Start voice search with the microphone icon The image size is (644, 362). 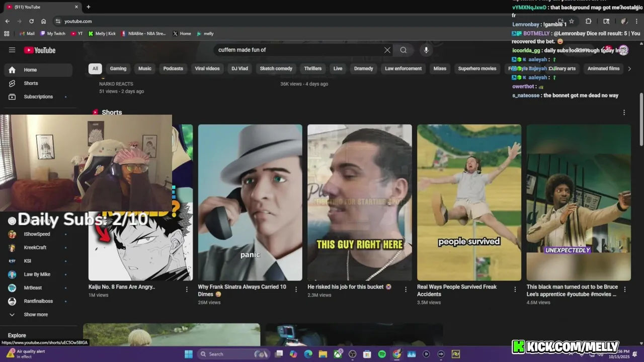pos(426,50)
